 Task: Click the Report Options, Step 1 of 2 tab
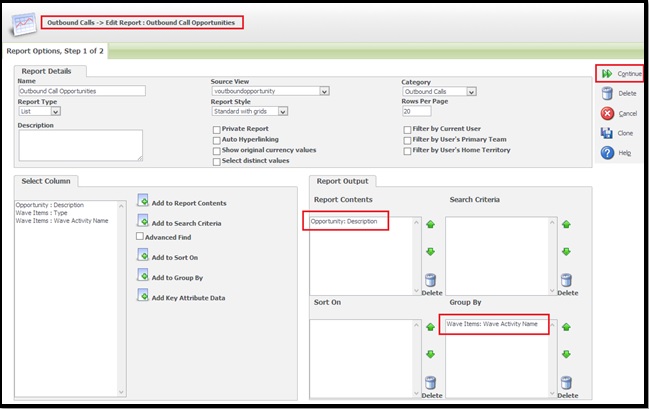55,51
